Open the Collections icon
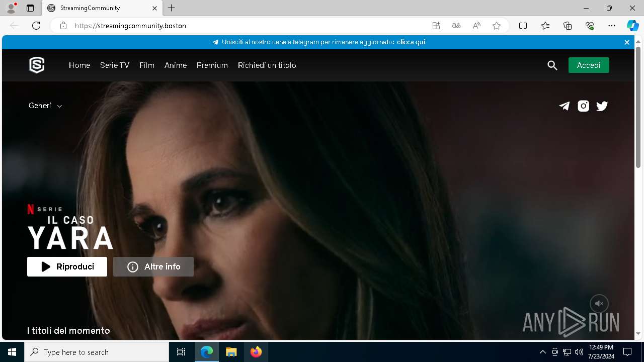Image resolution: width=644 pixels, height=362 pixels. (568, 26)
